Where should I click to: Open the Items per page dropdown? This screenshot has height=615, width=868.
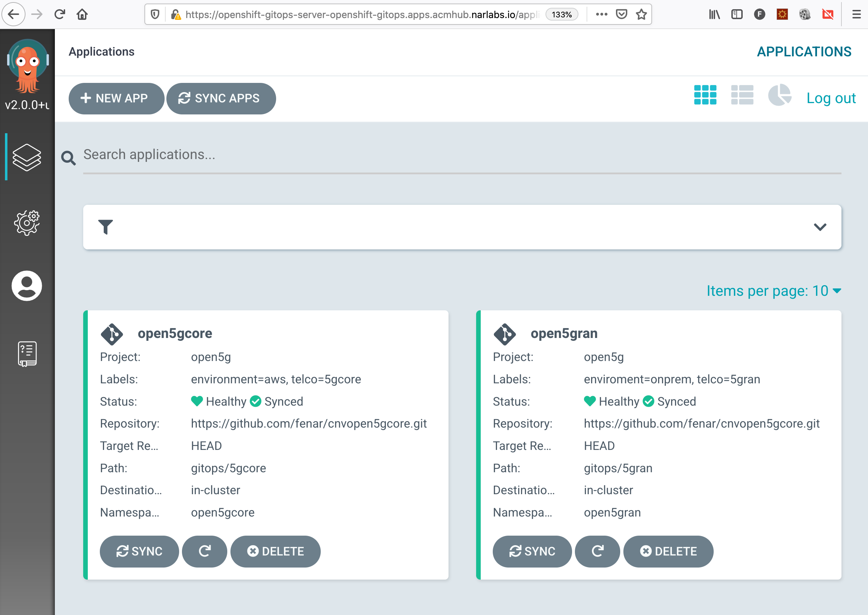click(x=774, y=291)
